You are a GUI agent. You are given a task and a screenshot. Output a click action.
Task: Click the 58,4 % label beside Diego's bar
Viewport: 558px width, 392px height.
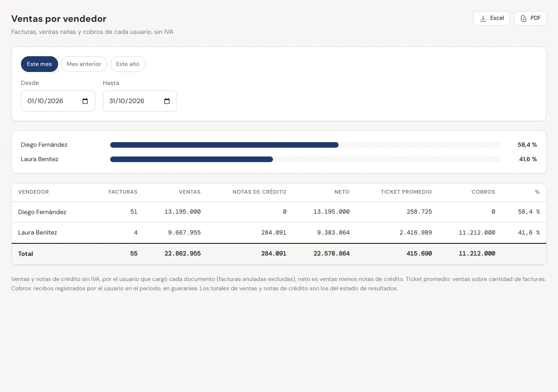click(527, 145)
